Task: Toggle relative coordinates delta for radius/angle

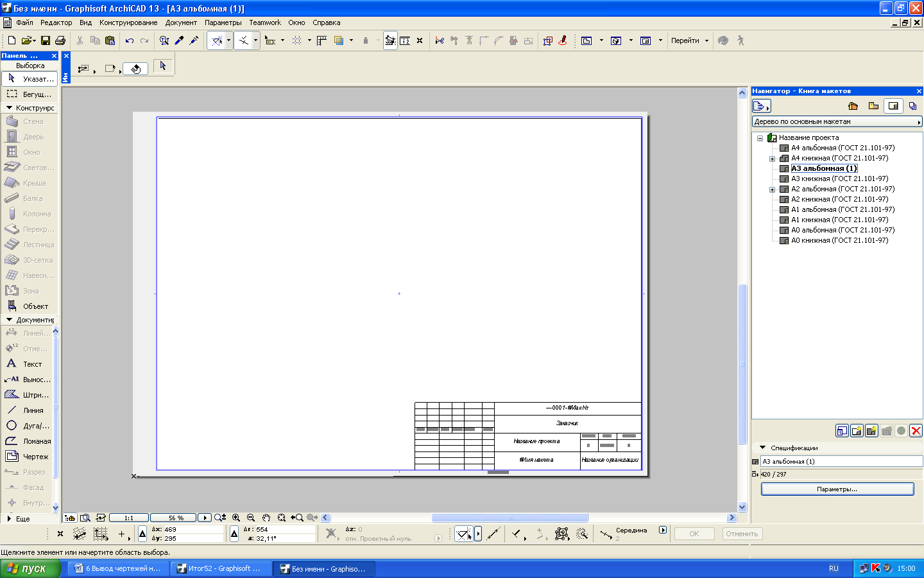Action: 234,534
